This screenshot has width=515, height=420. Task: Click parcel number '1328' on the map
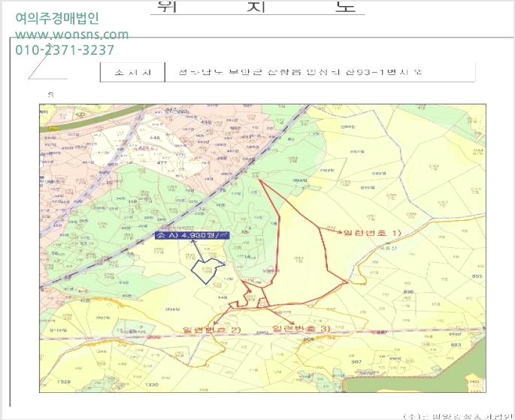click(64, 382)
